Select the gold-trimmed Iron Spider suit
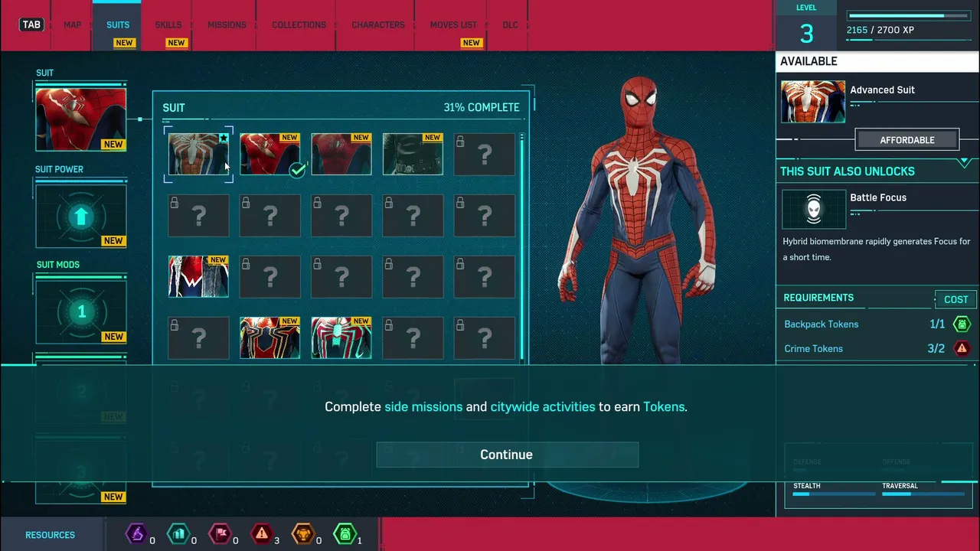The height and width of the screenshot is (551, 980). (269, 337)
